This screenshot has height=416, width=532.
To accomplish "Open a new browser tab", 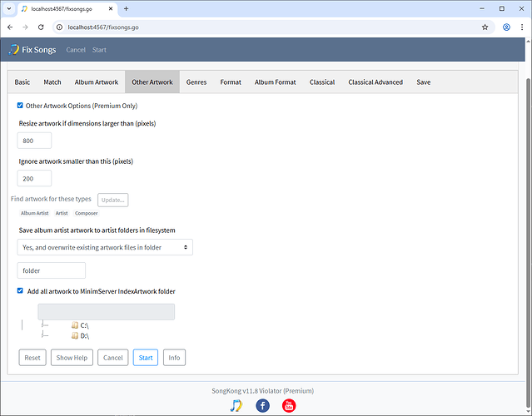I will pos(126,9).
